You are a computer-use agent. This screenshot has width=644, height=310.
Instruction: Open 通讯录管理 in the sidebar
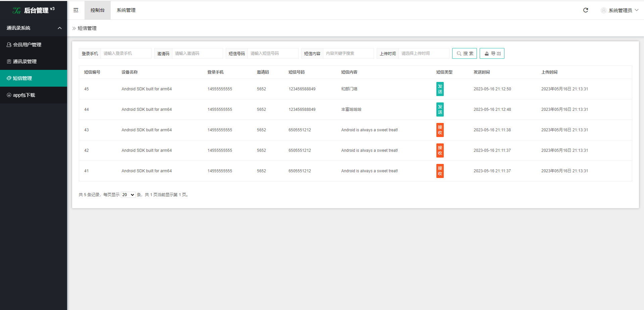pos(24,61)
